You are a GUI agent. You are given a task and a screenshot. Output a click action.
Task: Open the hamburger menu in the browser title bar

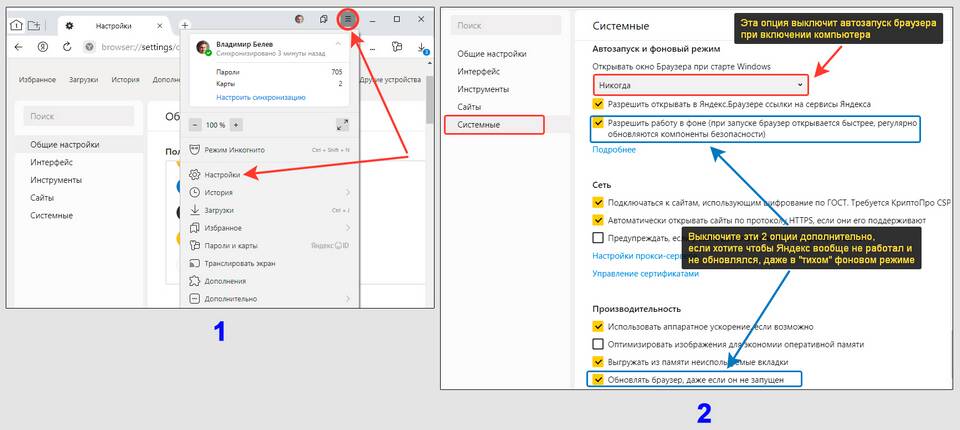click(348, 19)
